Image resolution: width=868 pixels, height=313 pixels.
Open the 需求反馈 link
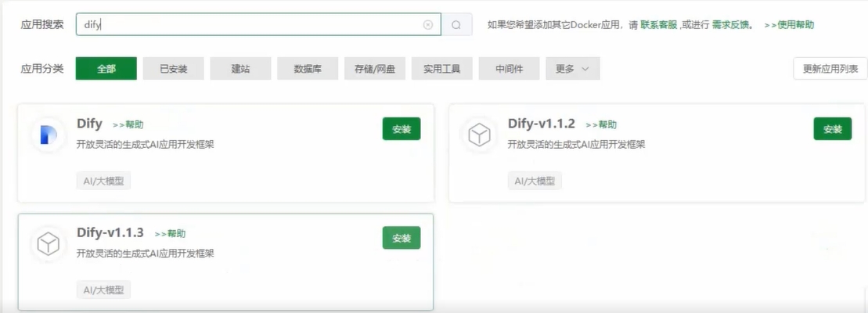729,25
